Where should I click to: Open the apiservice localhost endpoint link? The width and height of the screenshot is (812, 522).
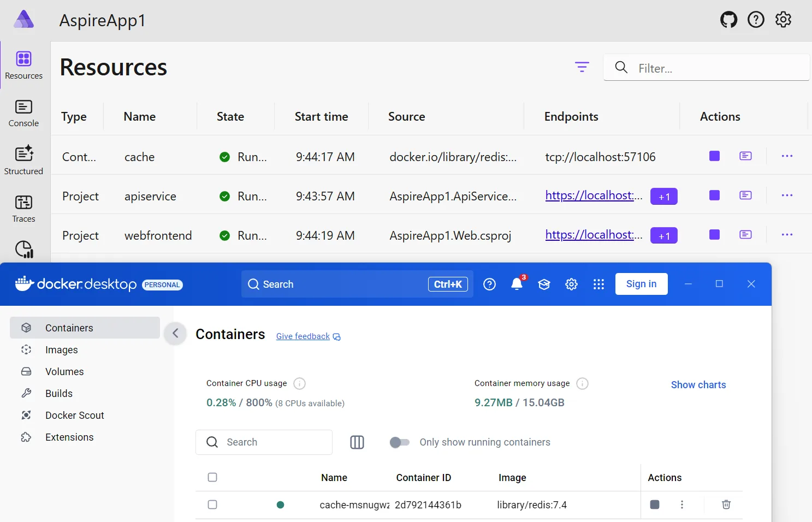pyautogui.click(x=594, y=195)
